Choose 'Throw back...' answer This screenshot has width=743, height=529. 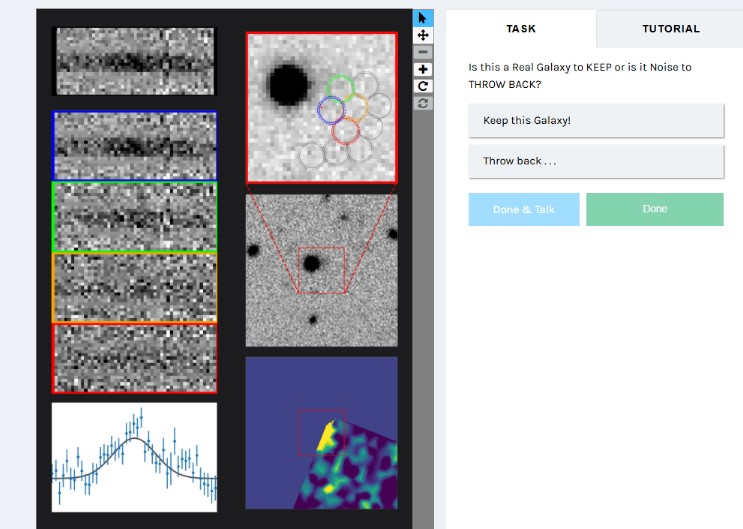point(595,161)
